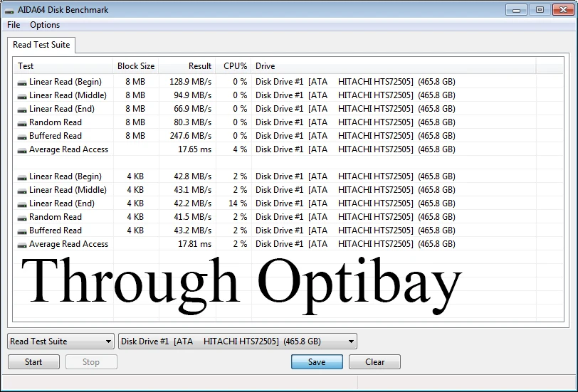The height and width of the screenshot is (392, 578).
Task: Click Average Read Access text in 17.81 ms row
Action: [68, 244]
